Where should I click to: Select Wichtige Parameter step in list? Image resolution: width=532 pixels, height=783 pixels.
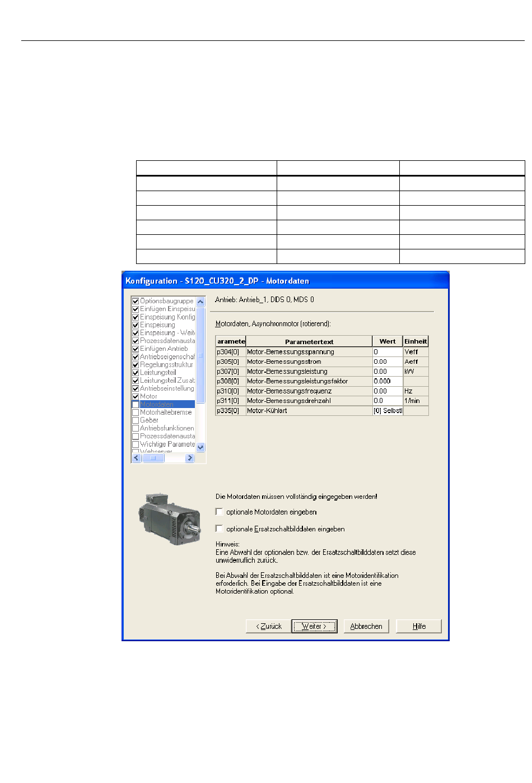pyautogui.click(x=167, y=444)
